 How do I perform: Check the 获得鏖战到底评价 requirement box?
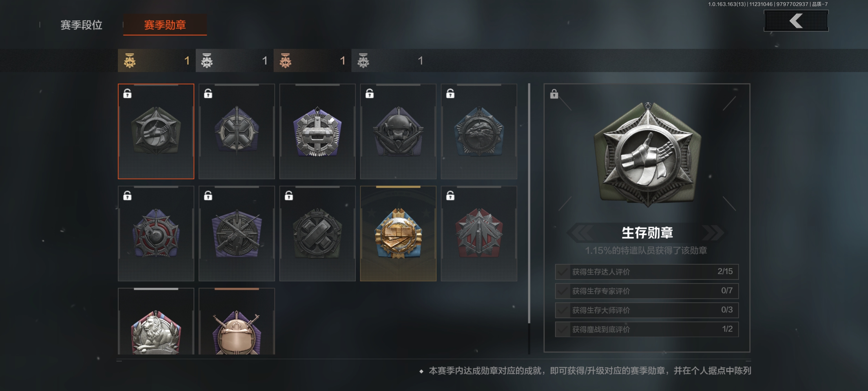(647, 329)
